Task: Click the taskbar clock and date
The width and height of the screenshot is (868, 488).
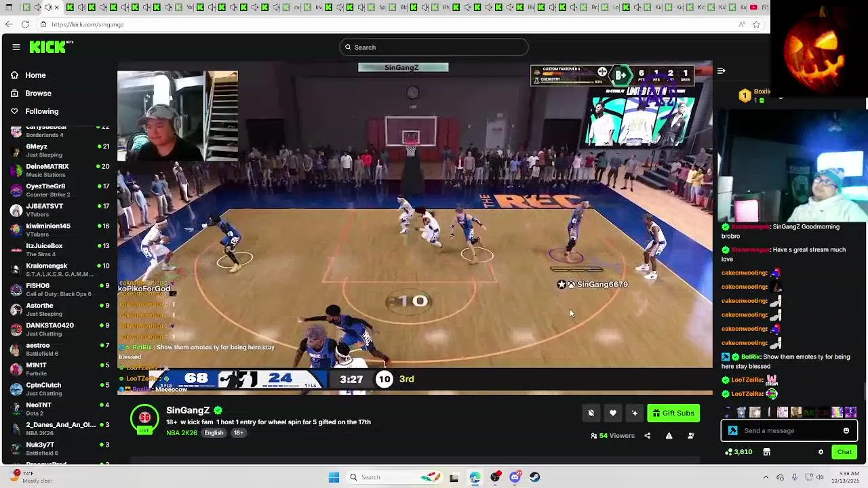Action: click(848, 477)
